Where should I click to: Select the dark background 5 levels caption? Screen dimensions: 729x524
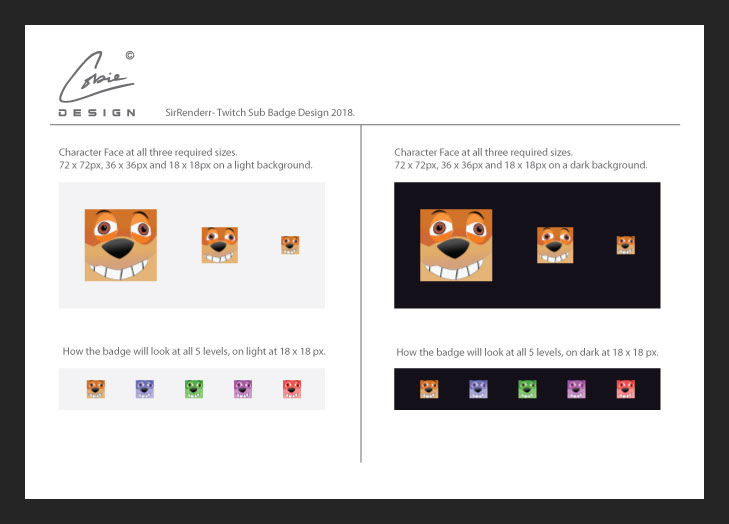click(x=527, y=352)
